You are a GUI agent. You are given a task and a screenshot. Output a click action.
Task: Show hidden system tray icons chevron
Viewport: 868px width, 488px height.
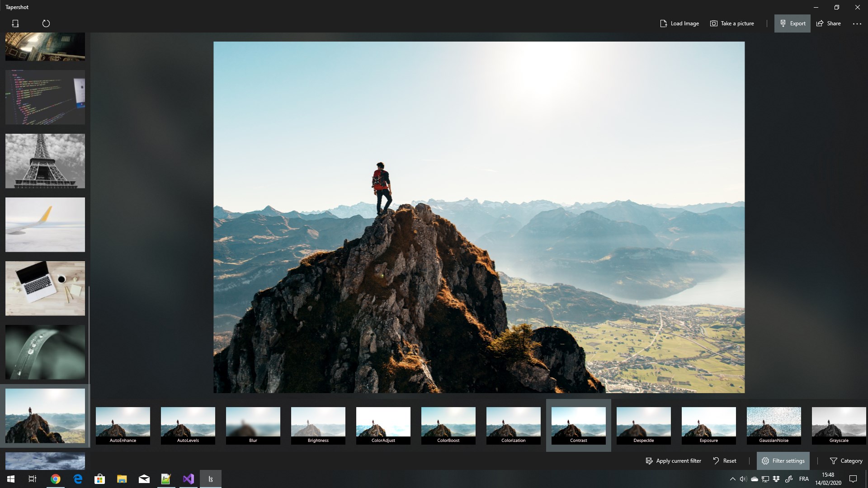(x=732, y=479)
